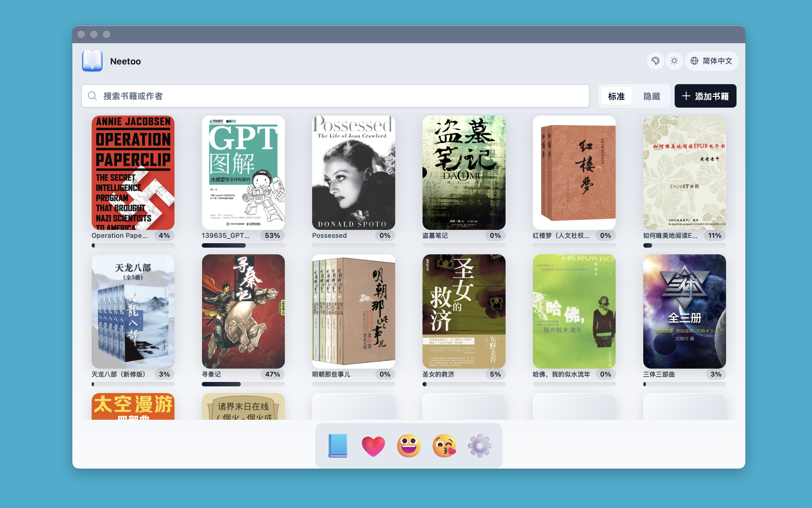Click the search magnifier icon
Viewport: 812px width, 508px height.
[92, 96]
